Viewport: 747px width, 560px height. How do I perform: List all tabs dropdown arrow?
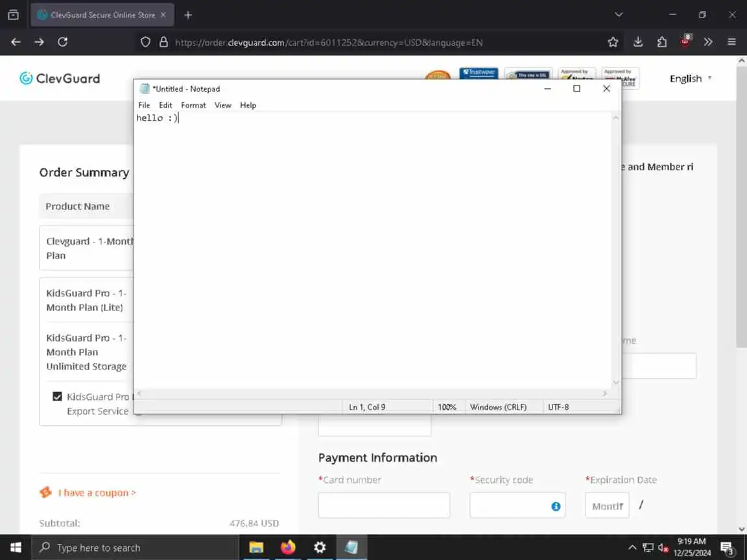[x=619, y=14]
